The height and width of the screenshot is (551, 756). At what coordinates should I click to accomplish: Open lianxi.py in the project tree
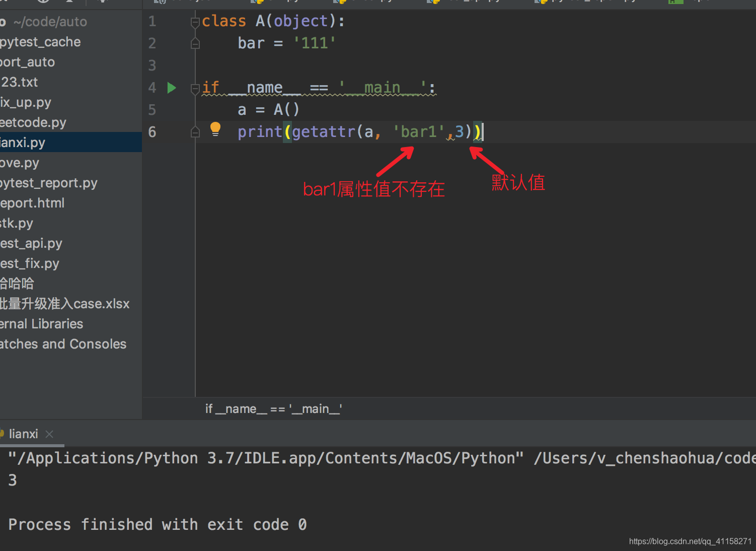[x=71, y=143]
